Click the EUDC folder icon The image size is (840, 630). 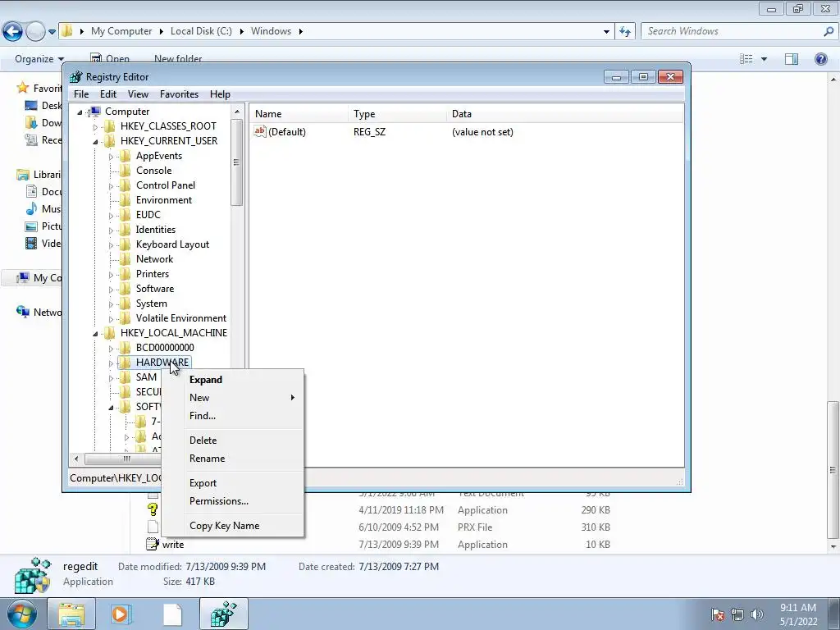(125, 215)
